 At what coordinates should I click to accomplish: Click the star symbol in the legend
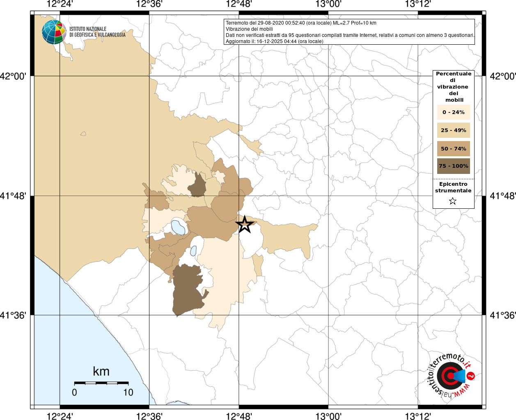click(453, 201)
